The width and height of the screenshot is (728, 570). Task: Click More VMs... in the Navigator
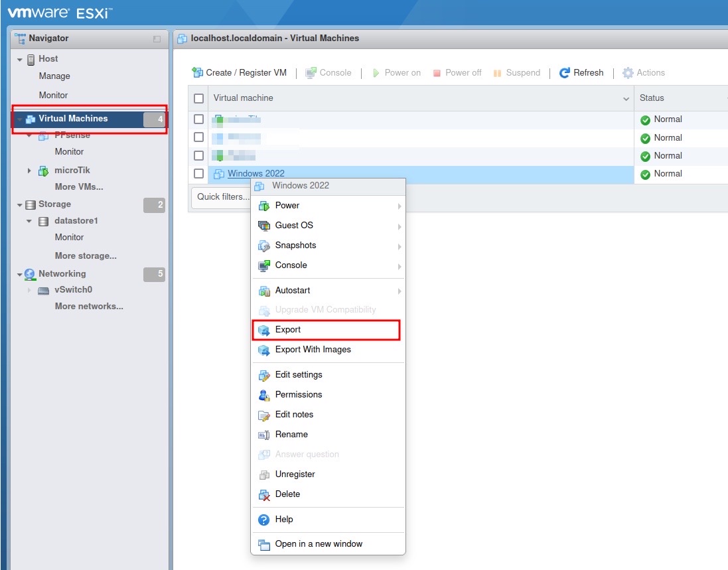79,187
